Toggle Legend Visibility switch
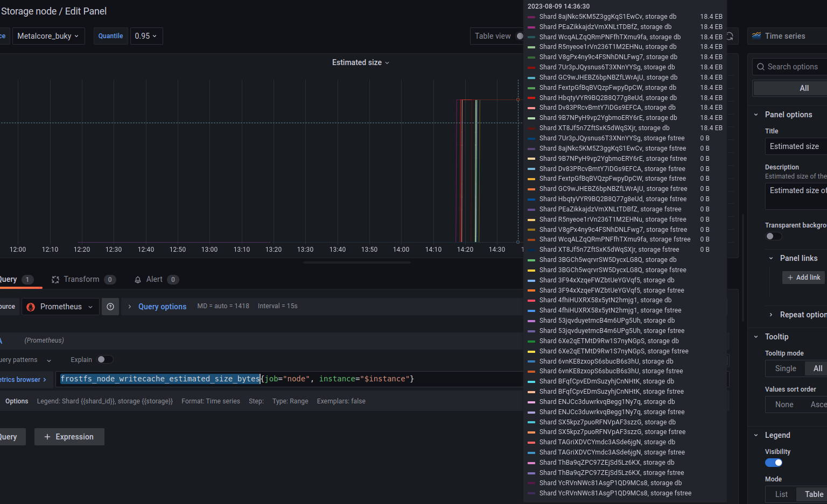Image resolution: width=827 pixels, height=504 pixels. 774,463
